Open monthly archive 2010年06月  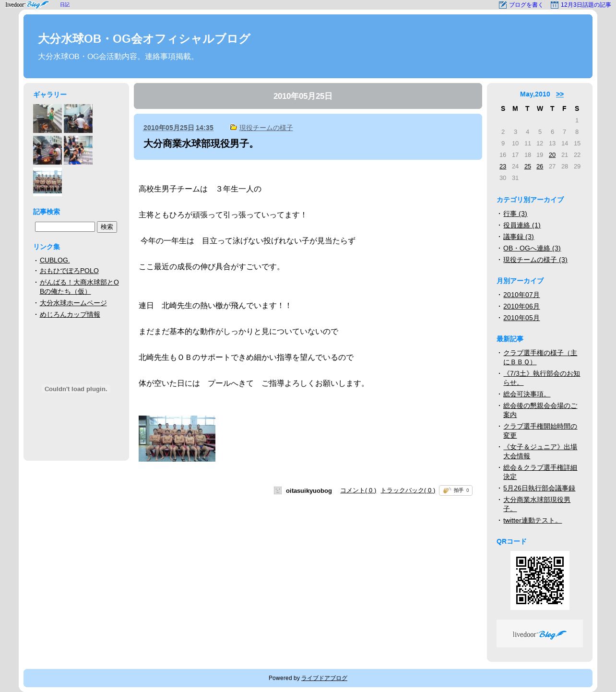(x=521, y=306)
